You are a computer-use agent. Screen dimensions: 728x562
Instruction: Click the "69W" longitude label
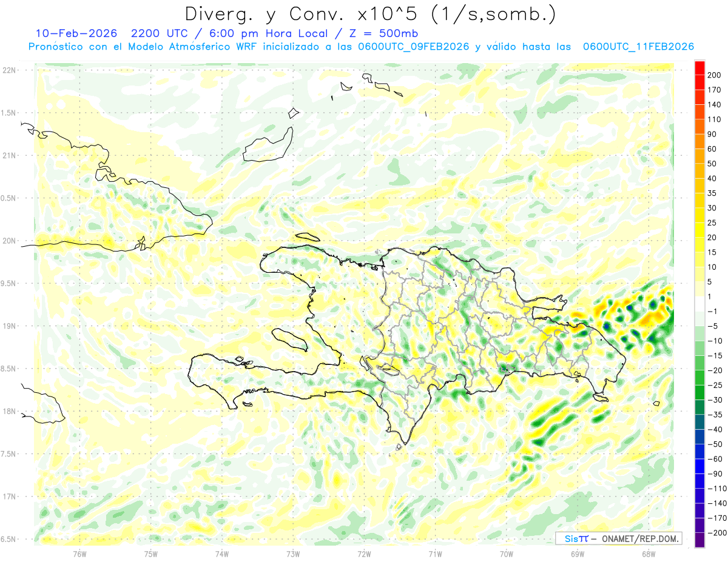[578, 553]
